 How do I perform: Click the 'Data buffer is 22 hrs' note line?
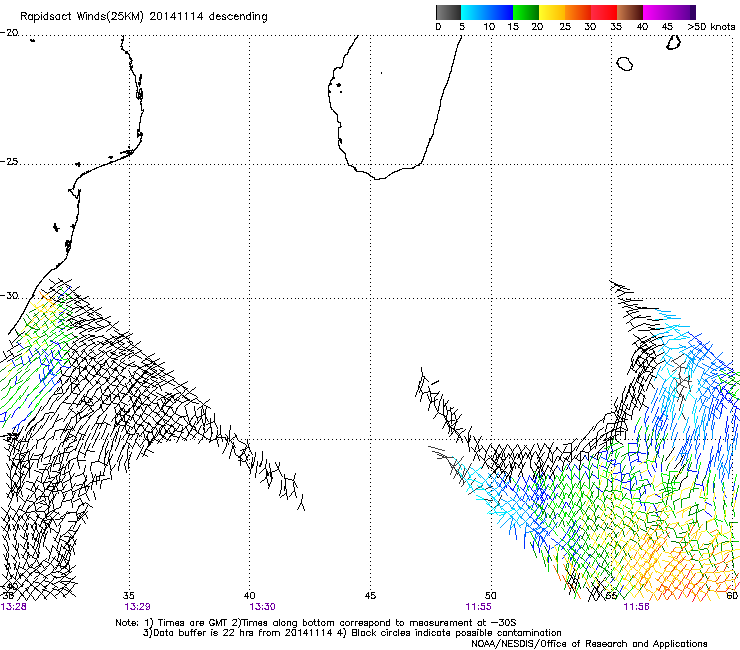coord(352,633)
